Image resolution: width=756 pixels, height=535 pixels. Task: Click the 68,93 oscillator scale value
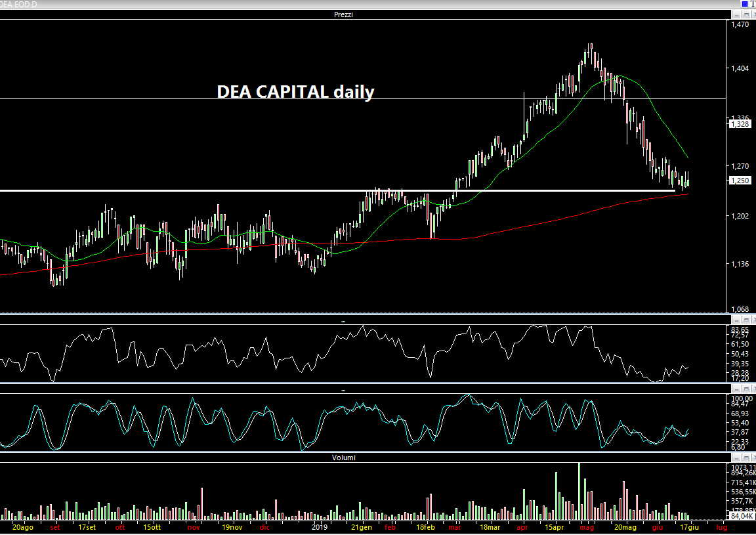click(740, 414)
